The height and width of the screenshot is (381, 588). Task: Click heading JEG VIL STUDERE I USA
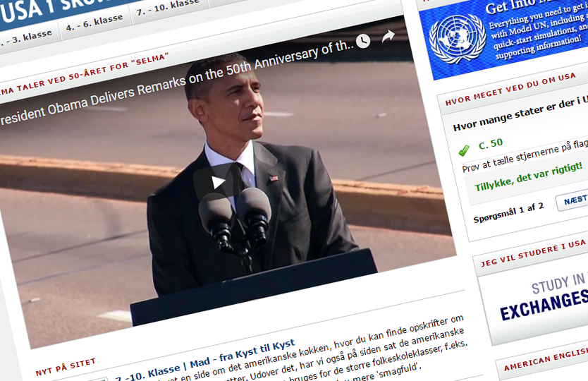[533, 253]
